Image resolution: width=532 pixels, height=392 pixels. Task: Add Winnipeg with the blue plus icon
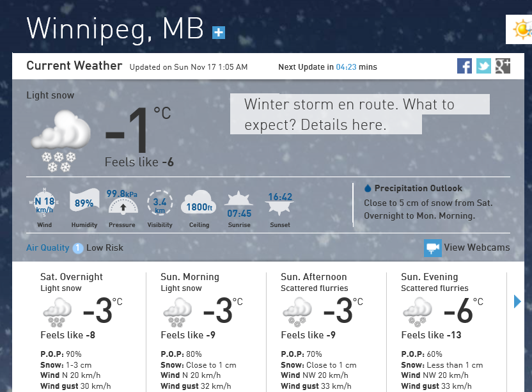click(219, 32)
